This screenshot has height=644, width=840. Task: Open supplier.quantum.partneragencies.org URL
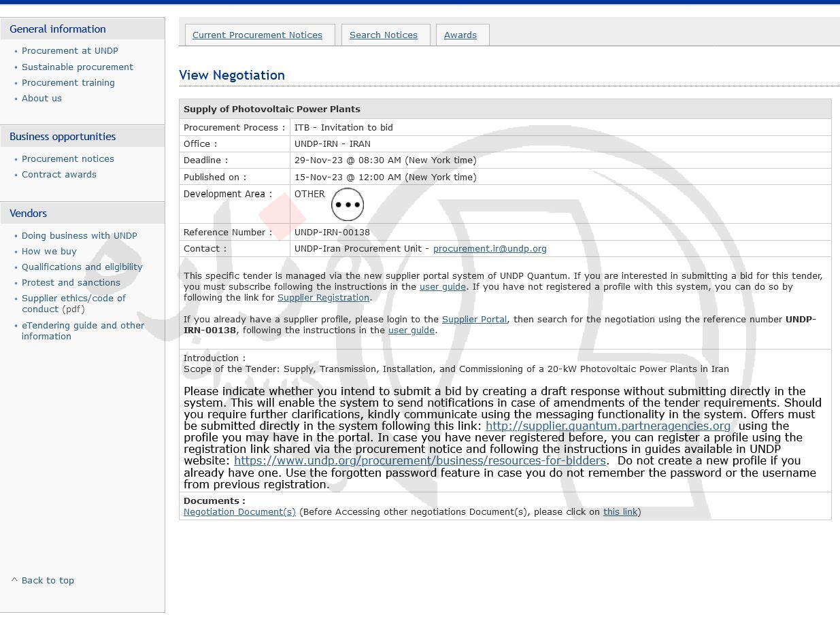tap(607, 426)
